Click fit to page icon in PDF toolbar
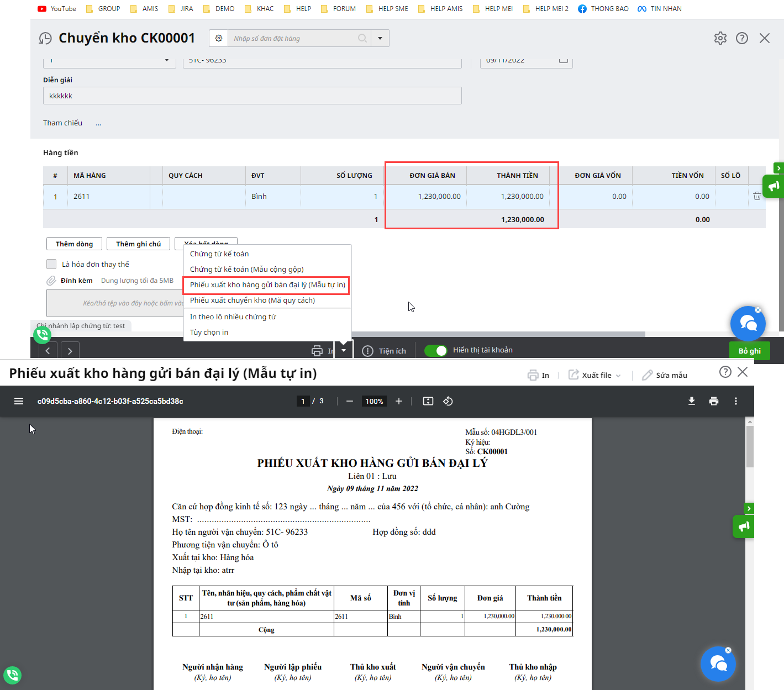784x690 pixels. (428, 401)
